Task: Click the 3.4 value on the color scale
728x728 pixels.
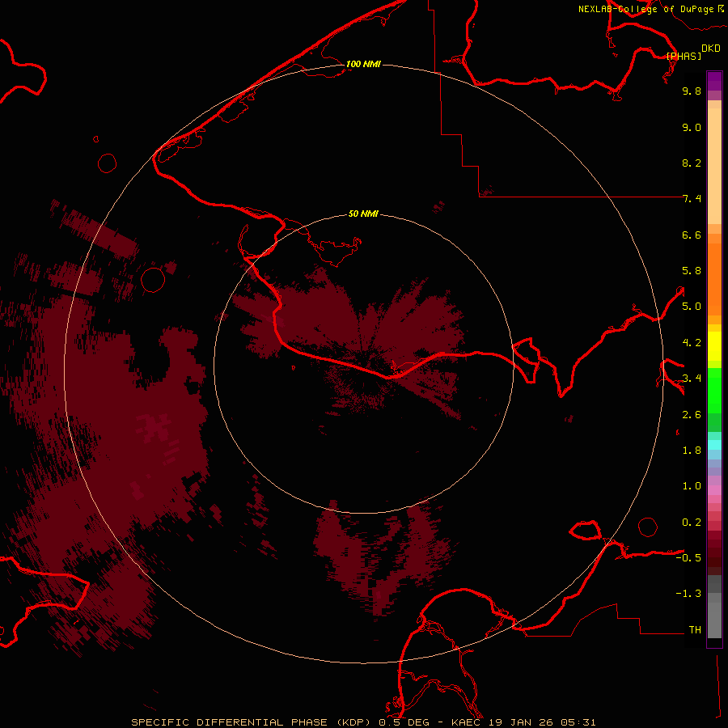Action: [x=692, y=379]
